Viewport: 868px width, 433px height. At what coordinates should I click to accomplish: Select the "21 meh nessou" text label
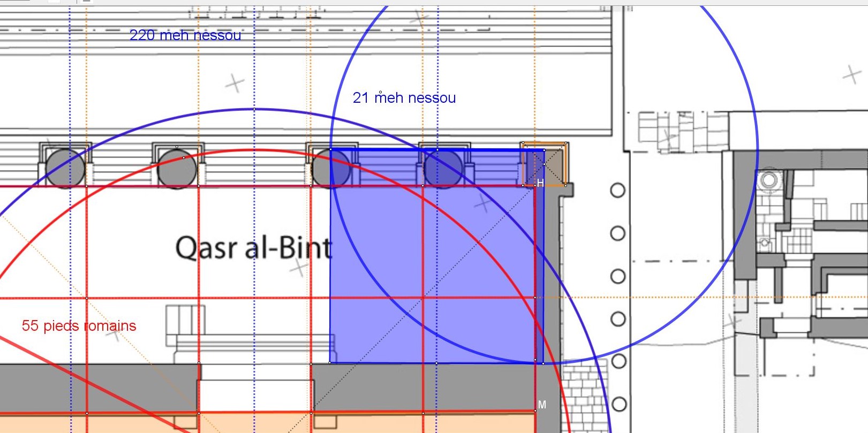(x=404, y=98)
